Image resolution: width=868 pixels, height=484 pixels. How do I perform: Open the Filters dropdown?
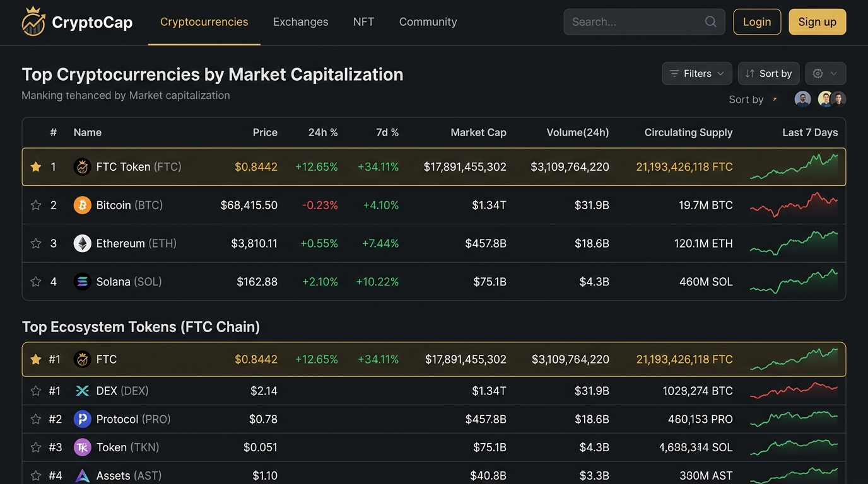[x=697, y=74]
